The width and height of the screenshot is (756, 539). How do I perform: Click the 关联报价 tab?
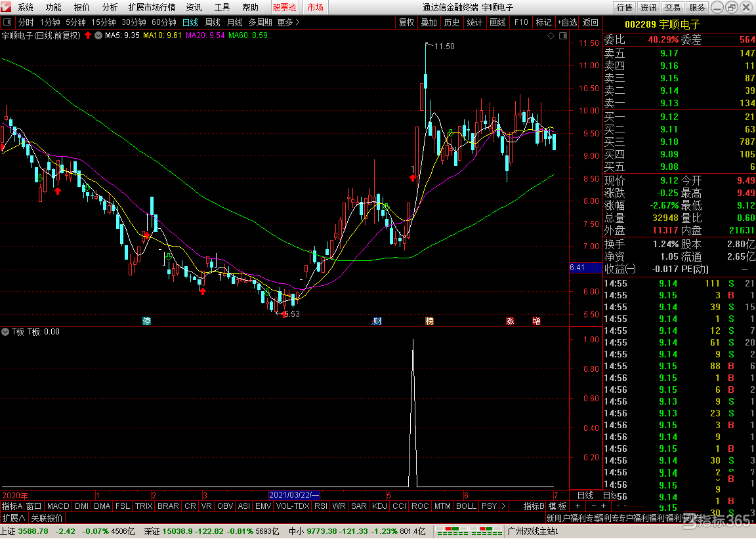tap(47, 518)
